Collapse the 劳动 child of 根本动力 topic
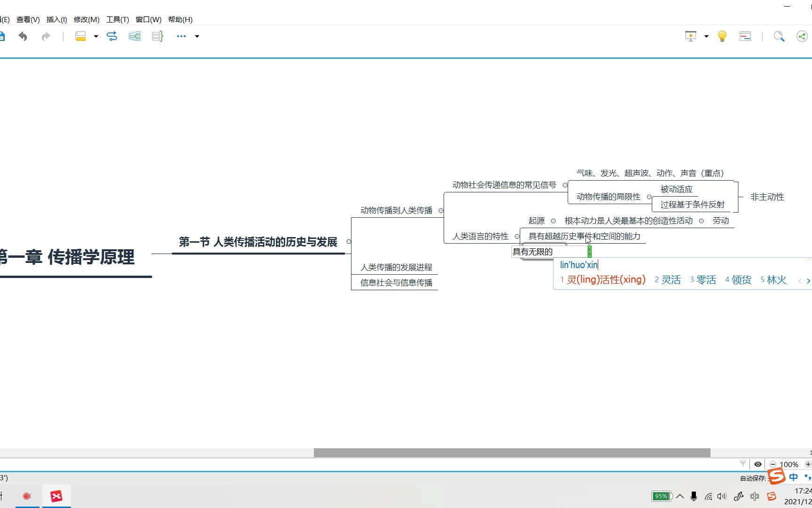 coord(701,221)
